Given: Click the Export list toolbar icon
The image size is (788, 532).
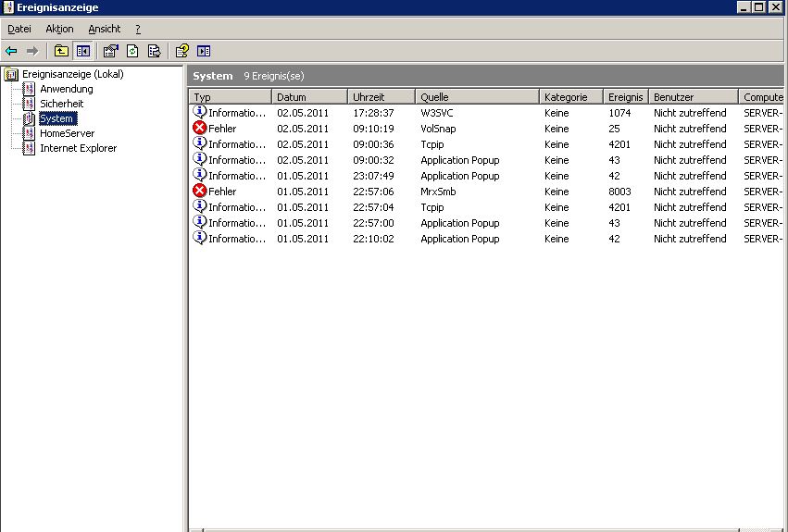Looking at the screenshot, I should [154, 51].
